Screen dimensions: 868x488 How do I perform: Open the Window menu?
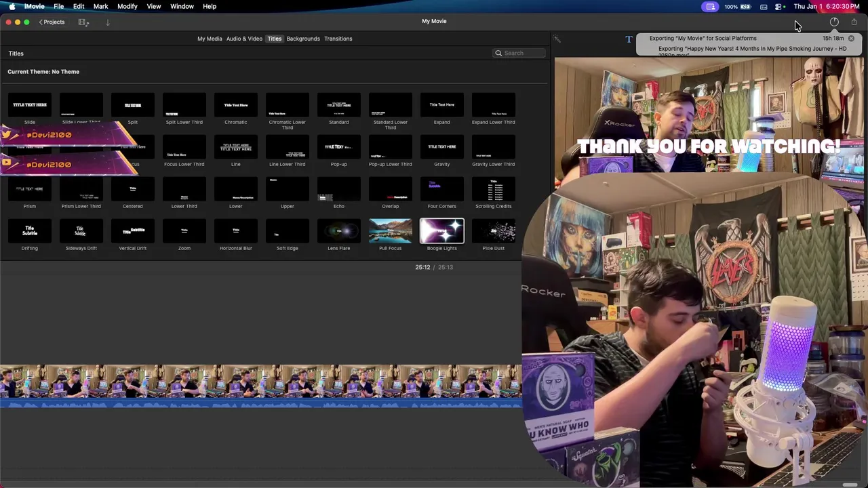(182, 7)
